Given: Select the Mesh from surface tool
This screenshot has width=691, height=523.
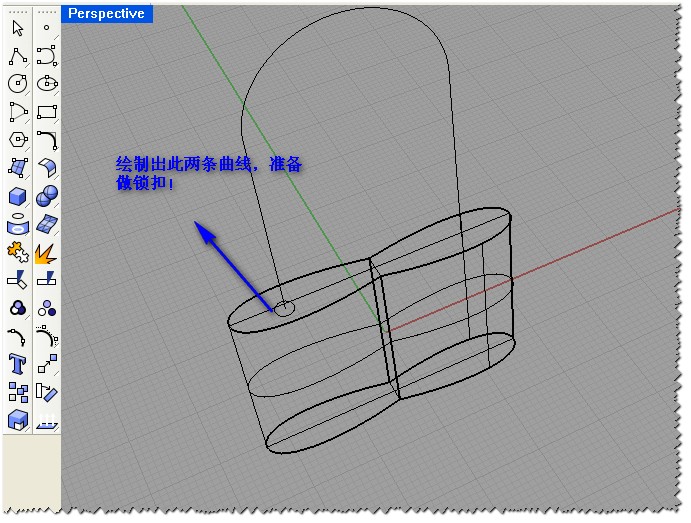Looking at the screenshot, I should (x=46, y=224).
